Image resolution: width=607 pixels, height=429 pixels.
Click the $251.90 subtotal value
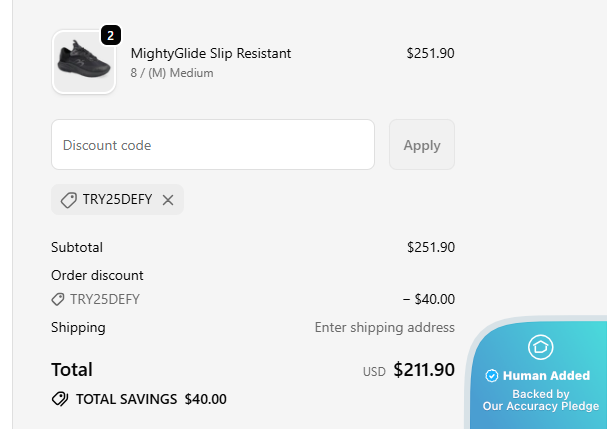coord(430,247)
